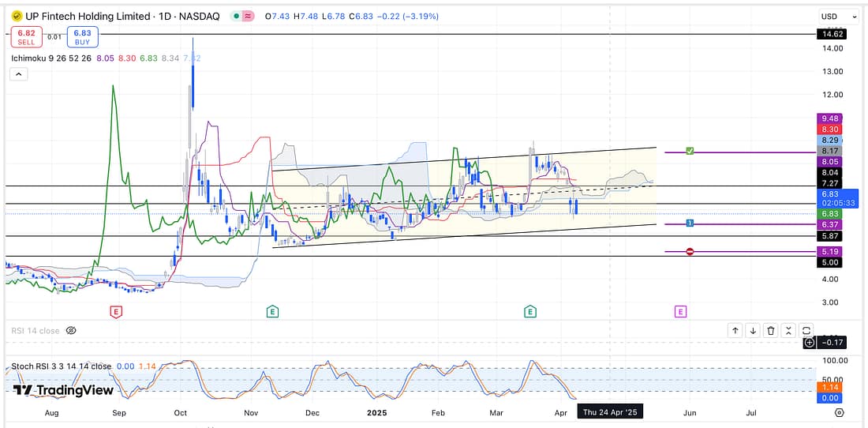Image resolution: width=868 pixels, height=428 pixels.
Task: Move the RSI pane down
Action: [x=753, y=330]
